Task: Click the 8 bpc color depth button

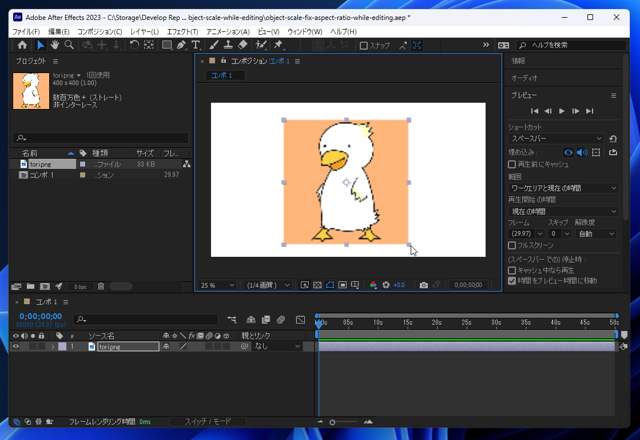Action: pos(80,287)
